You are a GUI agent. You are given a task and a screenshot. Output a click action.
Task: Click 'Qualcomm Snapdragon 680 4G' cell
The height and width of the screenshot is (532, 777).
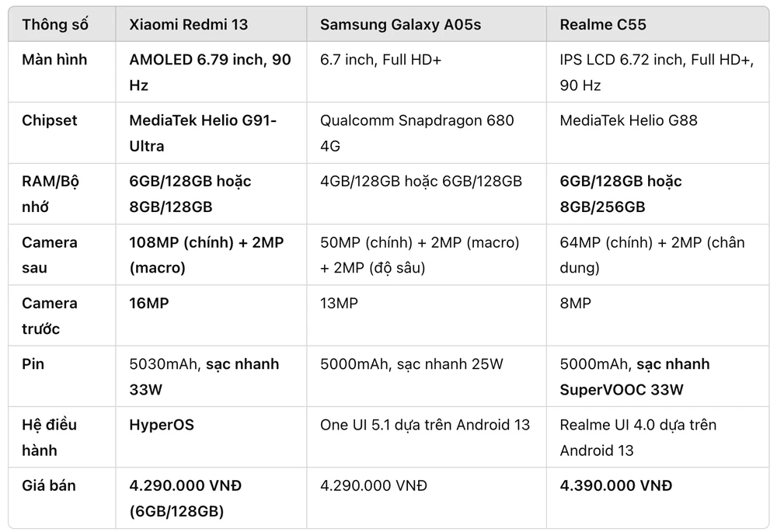click(416, 133)
